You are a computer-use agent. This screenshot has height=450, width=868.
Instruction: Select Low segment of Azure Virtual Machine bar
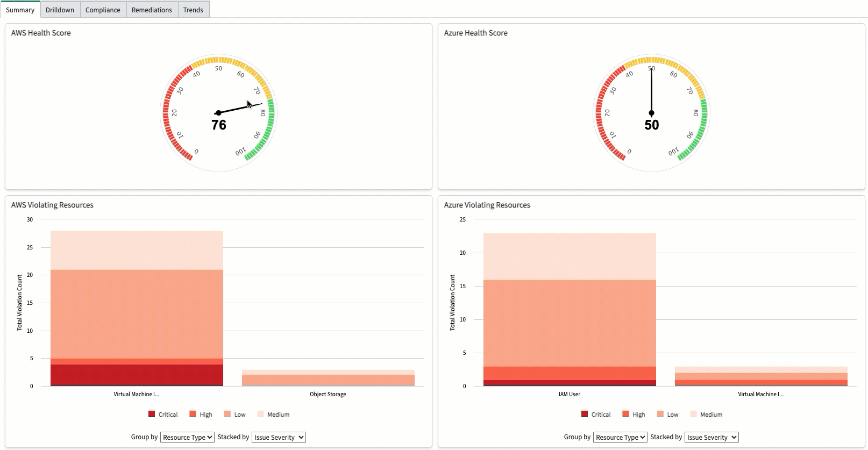(x=761, y=376)
